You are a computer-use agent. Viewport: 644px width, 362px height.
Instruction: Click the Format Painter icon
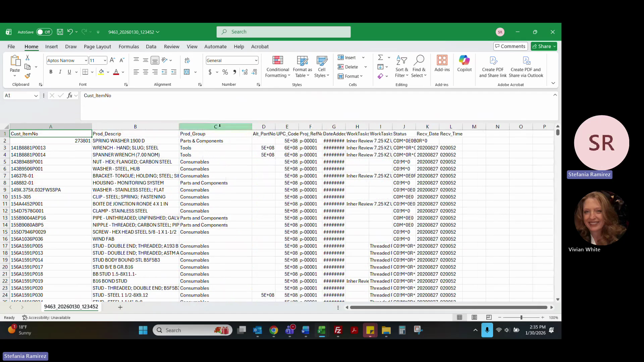point(28,76)
